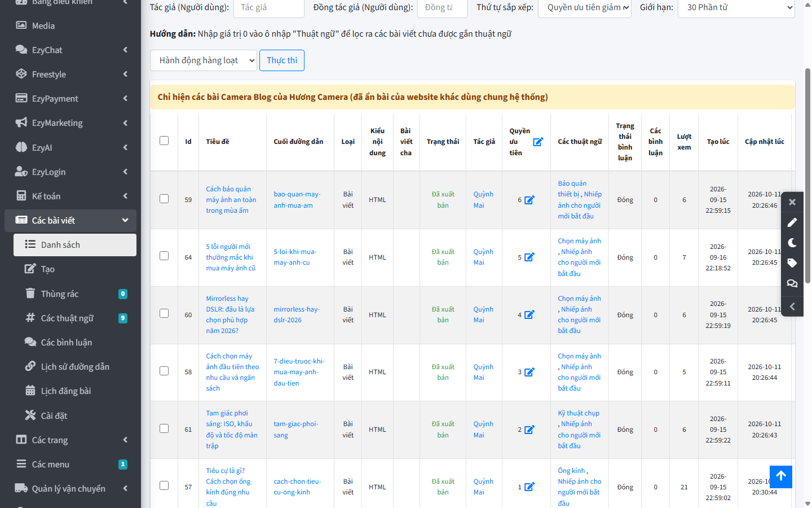Click author Quỳnh Mai in row 64
The height and width of the screenshot is (508, 812).
pyautogui.click(x=483, y=257)
